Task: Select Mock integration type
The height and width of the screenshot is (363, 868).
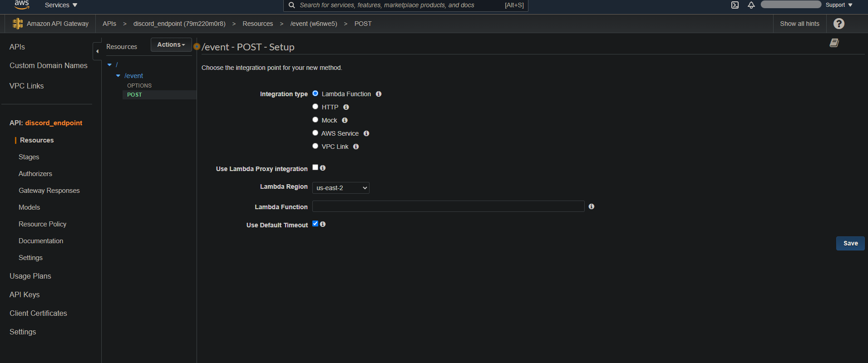Action: [315, 120]
